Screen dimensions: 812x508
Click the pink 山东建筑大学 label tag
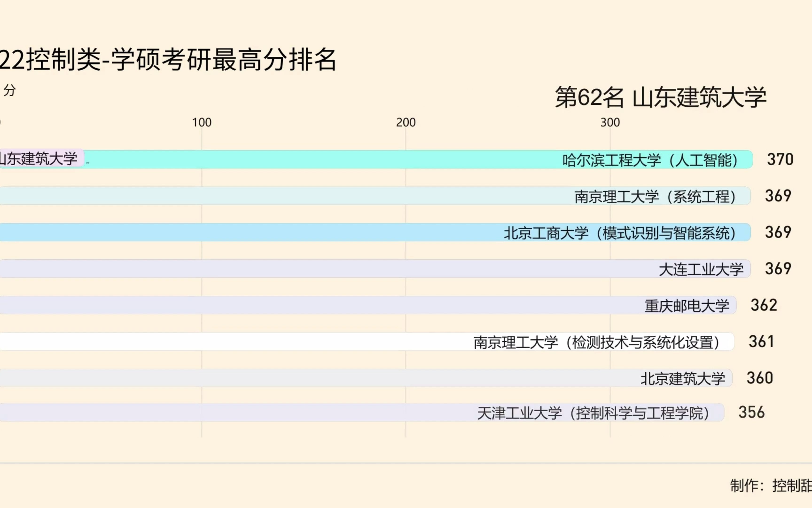[x=42, y=158]
